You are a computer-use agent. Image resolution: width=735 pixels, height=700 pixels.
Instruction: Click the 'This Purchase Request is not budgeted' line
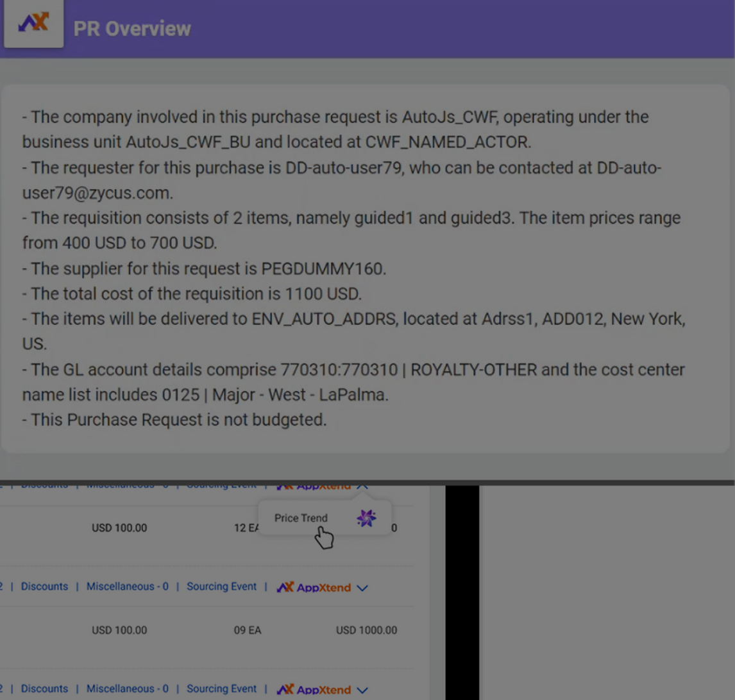click(174, 421)
